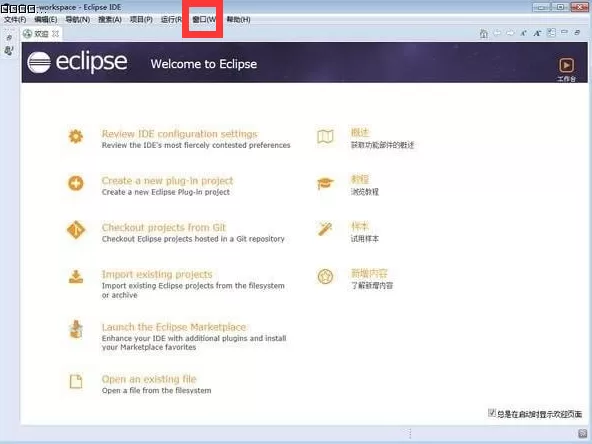
Task: Open the 样本 samples link
Action: click(x=360, y=226)
